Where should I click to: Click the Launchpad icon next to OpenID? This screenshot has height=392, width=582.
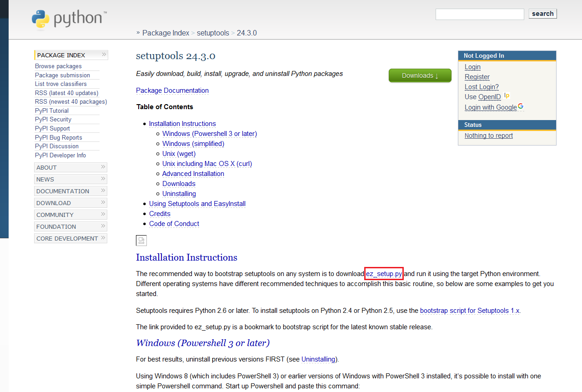(507, 95)
